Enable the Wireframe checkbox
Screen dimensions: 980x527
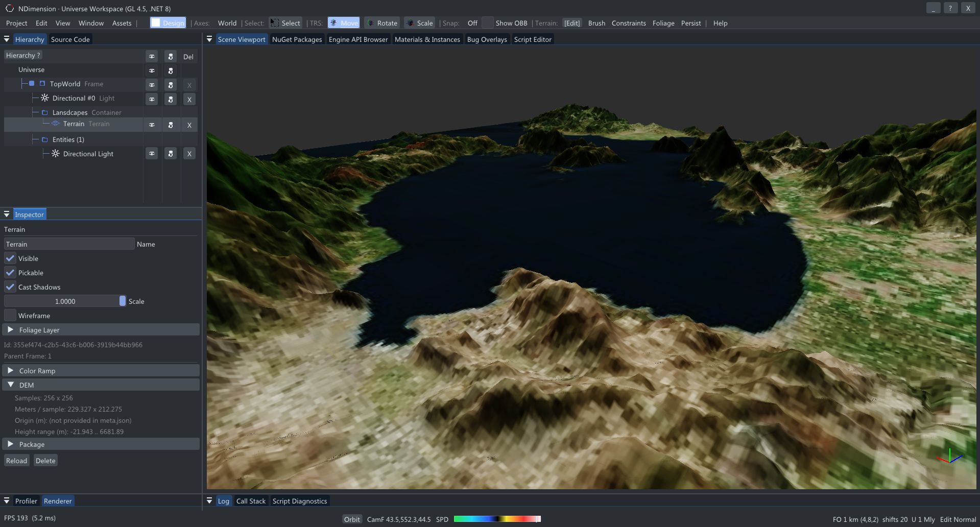[9, 315]
